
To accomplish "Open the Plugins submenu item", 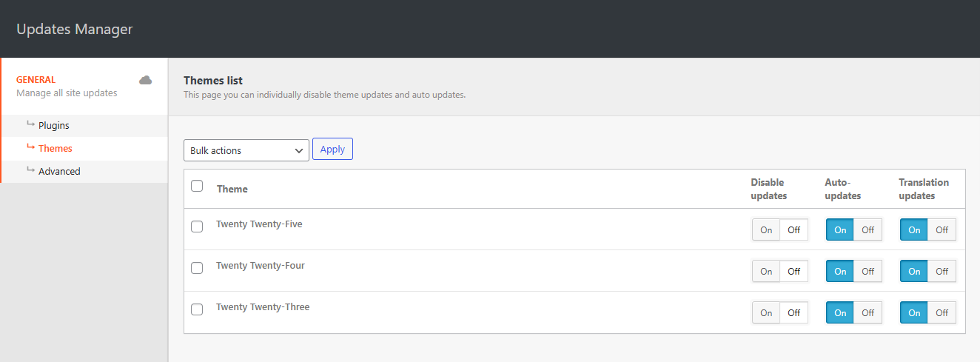I will click(53, 126).
